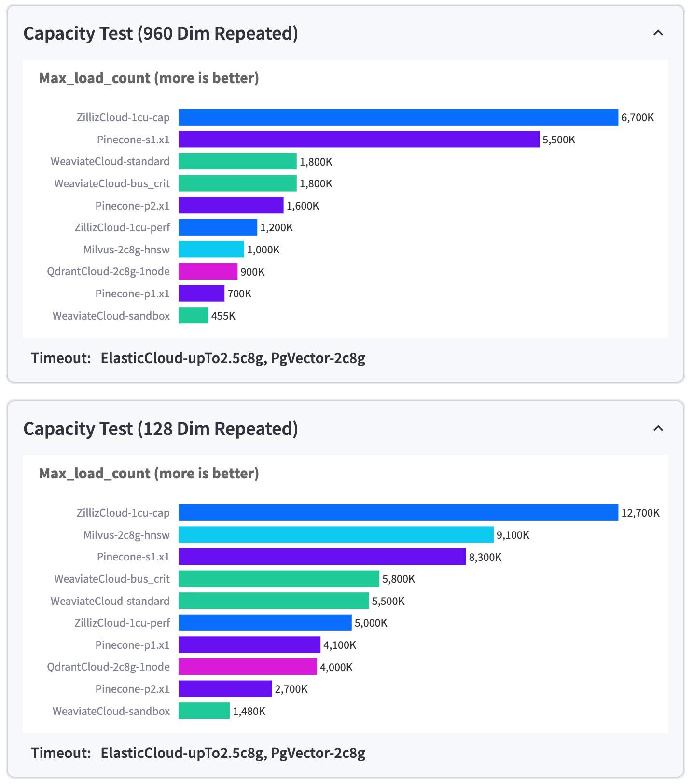Click the Capacity Test (960 Dim Repeated) heading
Image resolution: width=693 pixels, height=784 pixels.
coord(161,34)
